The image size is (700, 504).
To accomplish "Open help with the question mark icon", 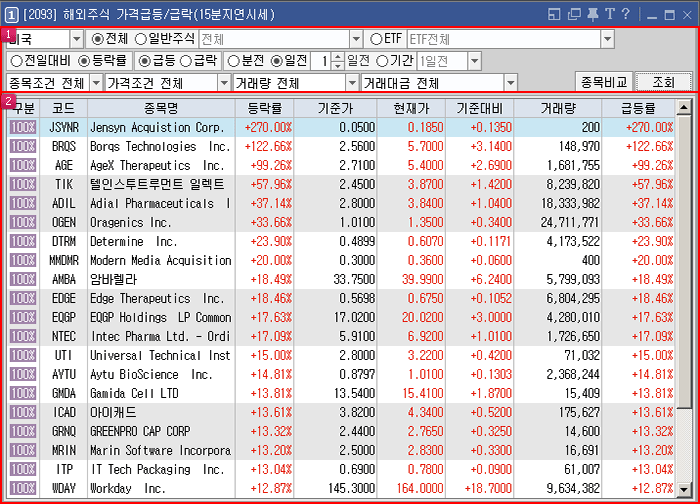I will pyautogui.click(x=625, y=14).
